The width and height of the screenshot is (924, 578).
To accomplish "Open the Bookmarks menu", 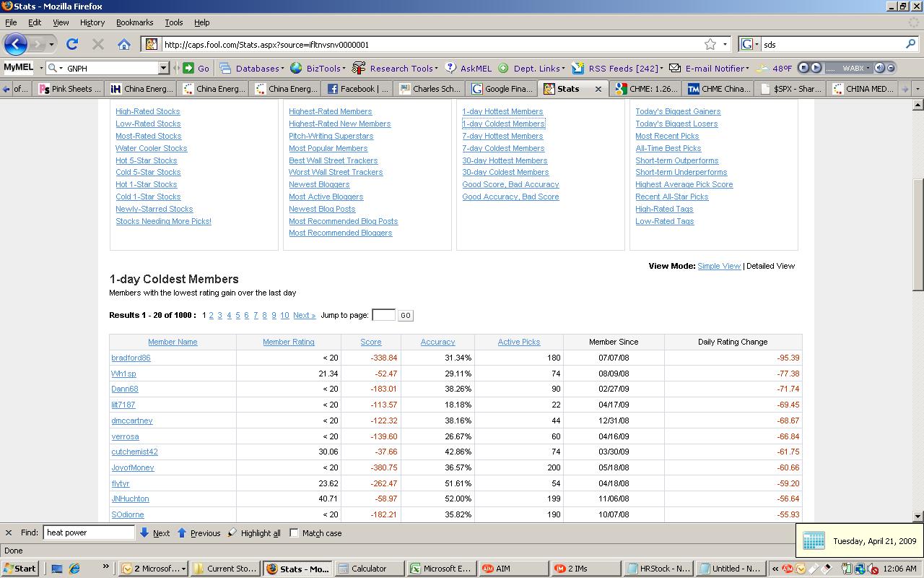I will click(x=134, y=22).
